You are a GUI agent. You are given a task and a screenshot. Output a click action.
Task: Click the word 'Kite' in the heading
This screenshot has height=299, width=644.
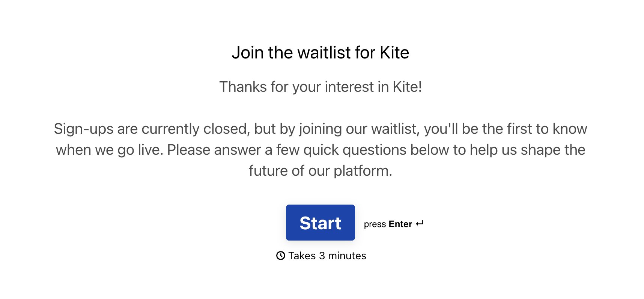pos(394,52)
